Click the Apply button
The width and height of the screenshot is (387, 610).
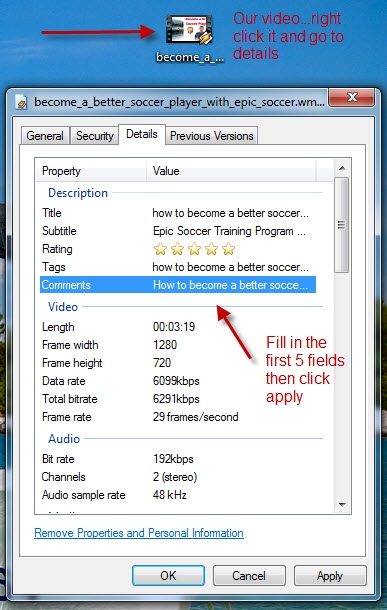point(330,575)
